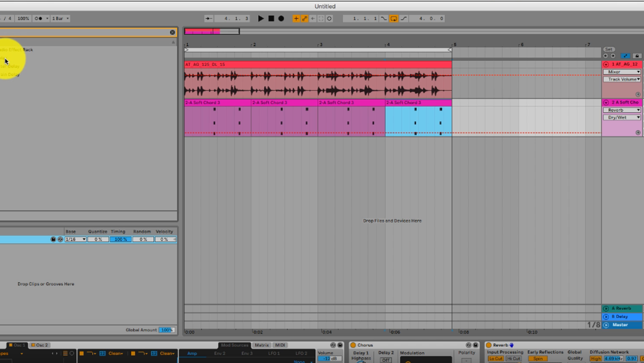
Task: Toggle the Reverb device activator
Action: pos(488,345)
